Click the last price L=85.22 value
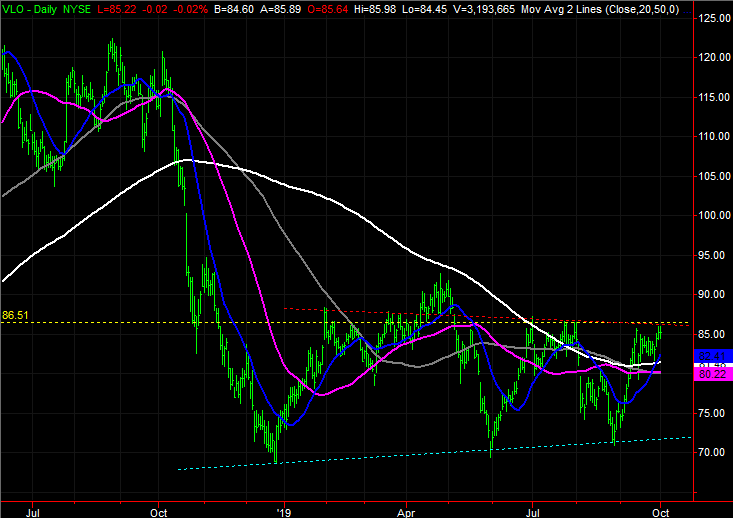This screenshot has width=733, height=518. click(117, 9)
